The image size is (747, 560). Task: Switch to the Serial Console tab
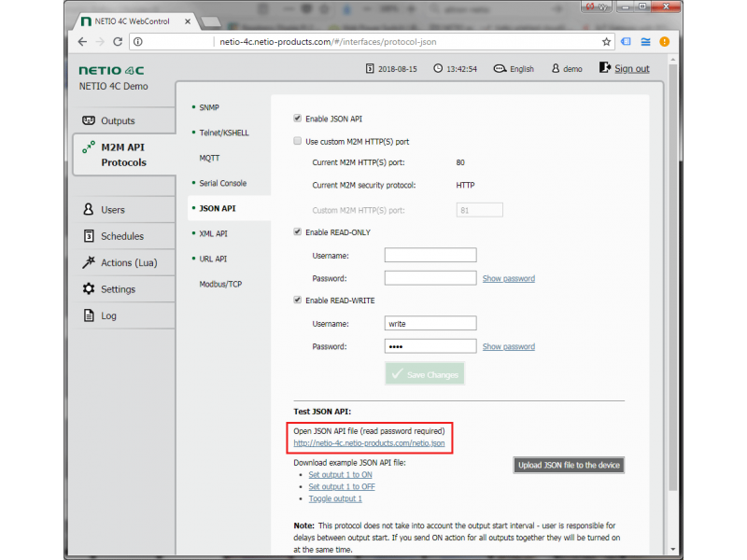(222, 183)
